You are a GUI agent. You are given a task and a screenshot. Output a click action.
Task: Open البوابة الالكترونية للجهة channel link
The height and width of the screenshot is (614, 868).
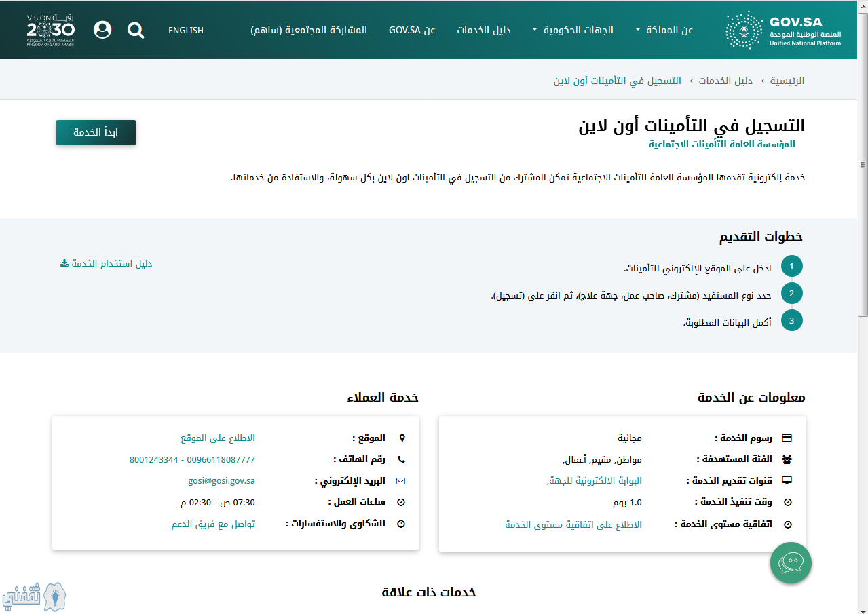595,481
